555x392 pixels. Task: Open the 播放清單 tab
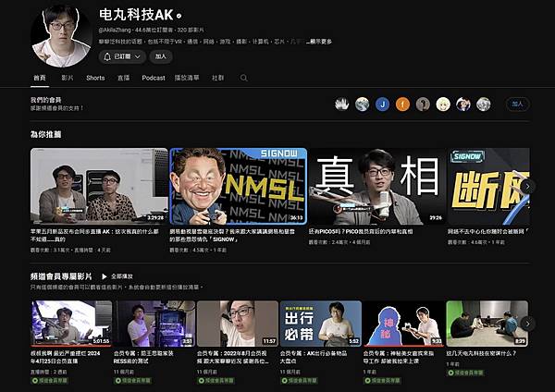coord(187,78)
